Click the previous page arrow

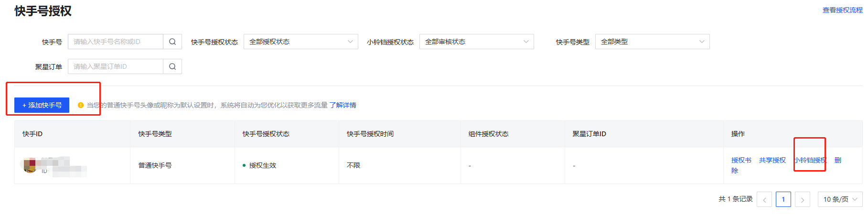point(764,199)
